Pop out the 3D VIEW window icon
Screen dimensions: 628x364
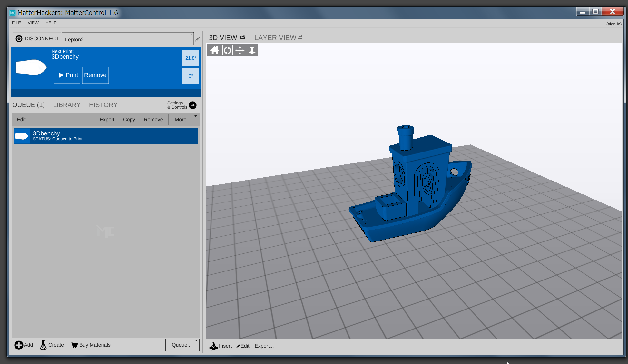(243, 37)
